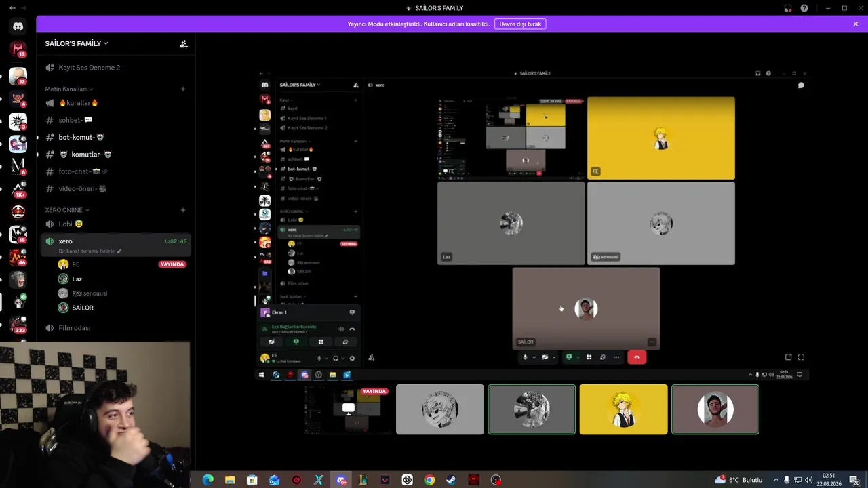This screenshot has width=868, height=488.
Task: Open Microsoft Store from taskbar
Action: [x=252, y=480]
